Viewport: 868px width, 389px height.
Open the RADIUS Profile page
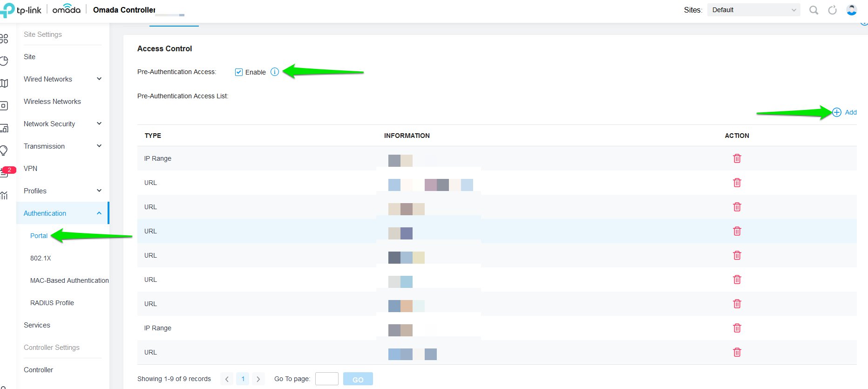(52, 303)
